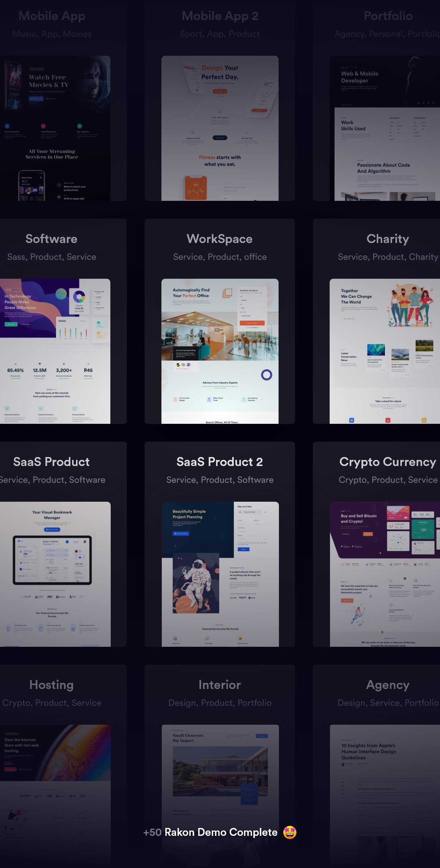
Task: Click the WorkSpace title heading
Action: [220, 239]
